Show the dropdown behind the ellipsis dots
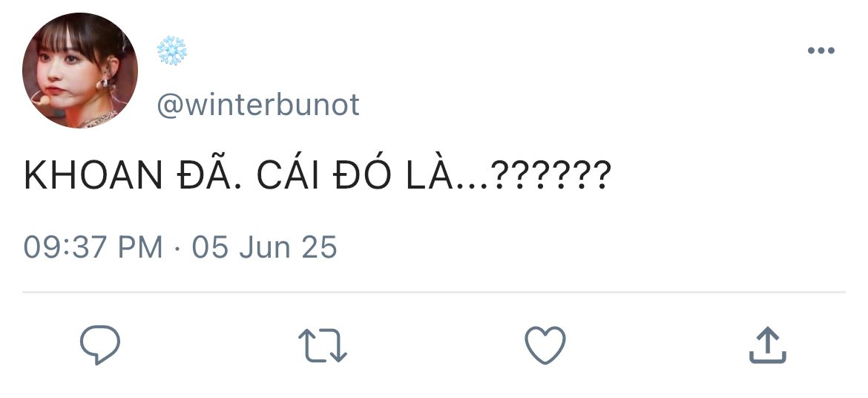The height and width of the screenshot is (398, 868). coord(821,50)
